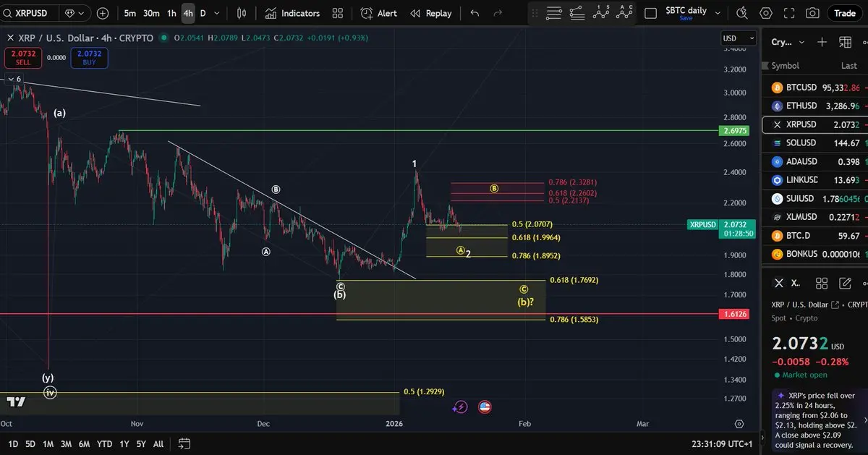Open the XRPUSD symbol search box
The image size is (868, 455).
[x=29, y=13]
